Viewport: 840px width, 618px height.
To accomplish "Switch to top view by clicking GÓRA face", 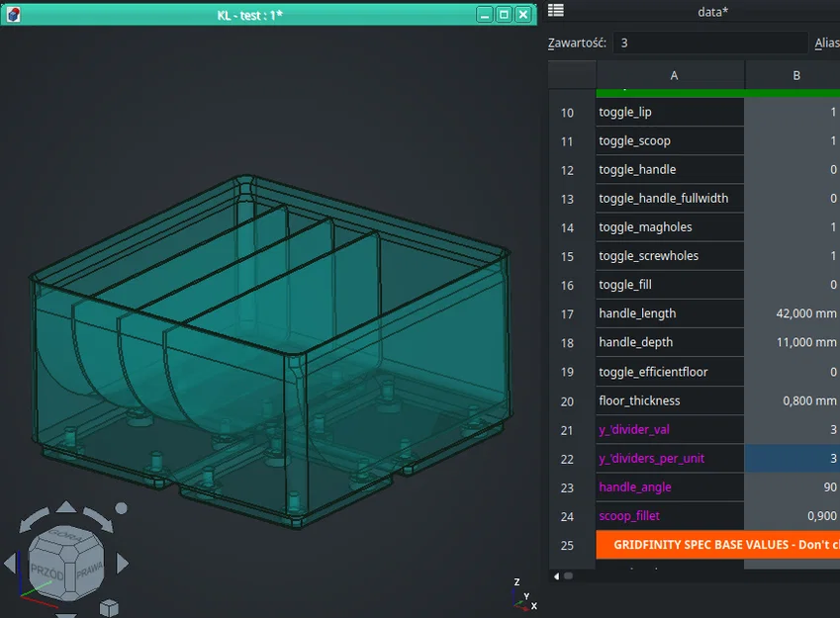I will click(x=65, y=535).
